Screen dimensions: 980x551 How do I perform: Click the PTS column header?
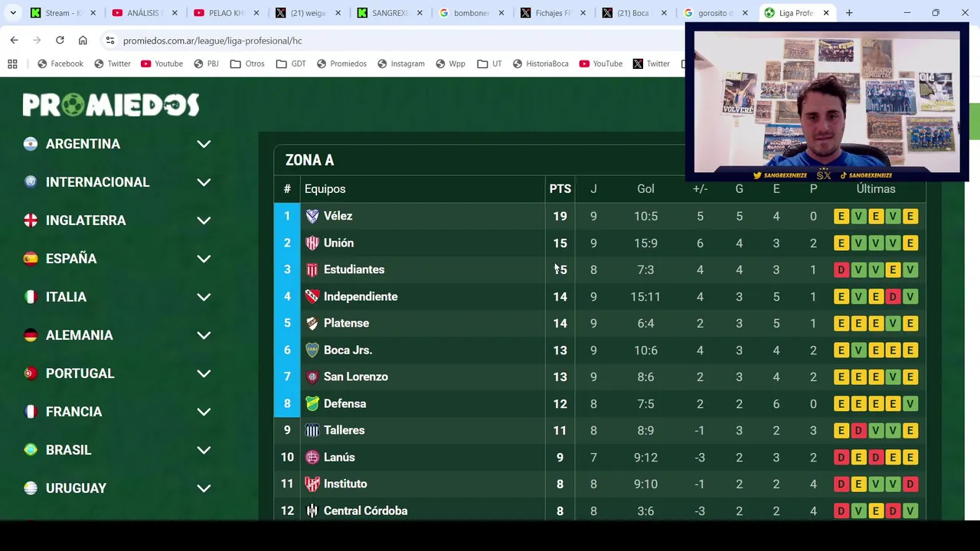[x=560, y=189]
